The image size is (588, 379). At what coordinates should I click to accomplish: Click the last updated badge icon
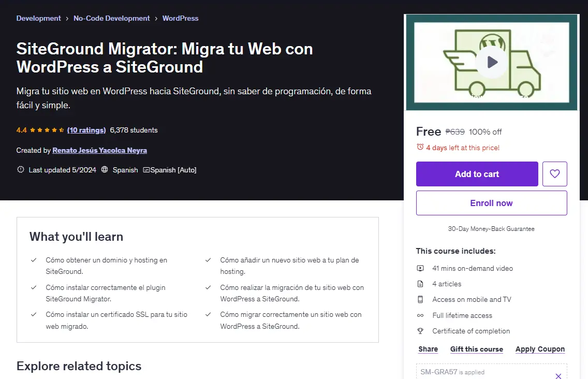tap(21, 170)
